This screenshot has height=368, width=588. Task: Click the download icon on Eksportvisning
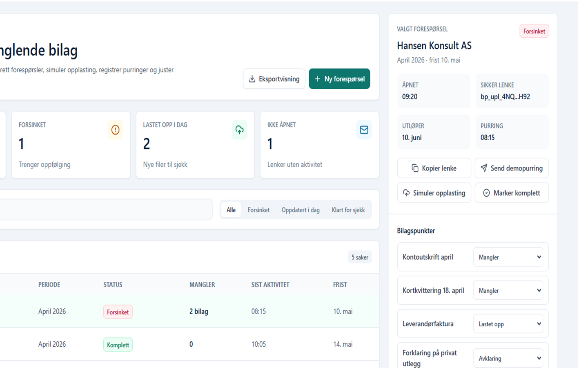pos(252,79)
